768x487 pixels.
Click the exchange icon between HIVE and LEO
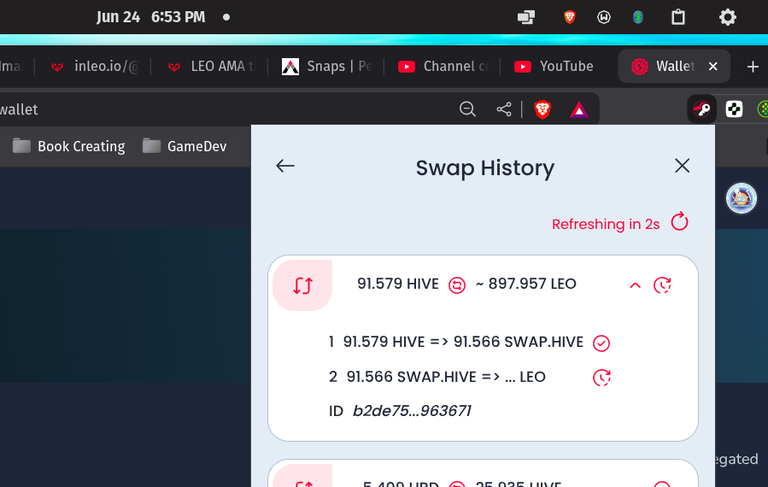(457, 285)
